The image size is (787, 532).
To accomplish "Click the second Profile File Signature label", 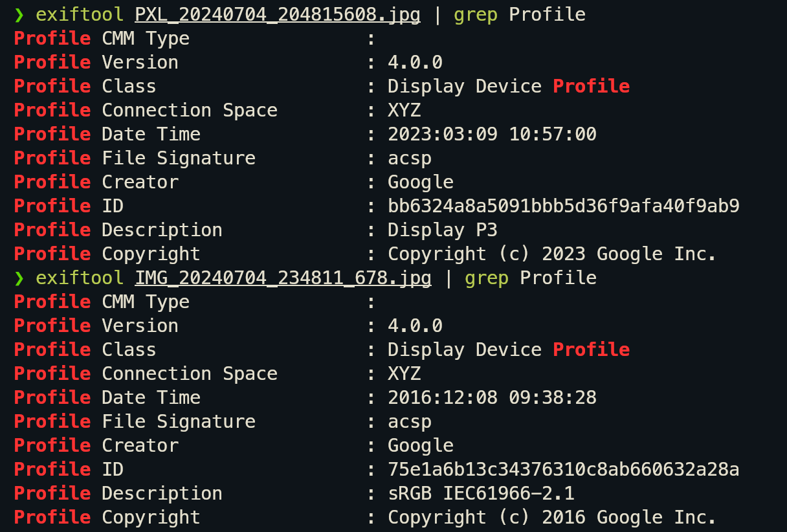I will pyautogui.click(x=135, y=421).
